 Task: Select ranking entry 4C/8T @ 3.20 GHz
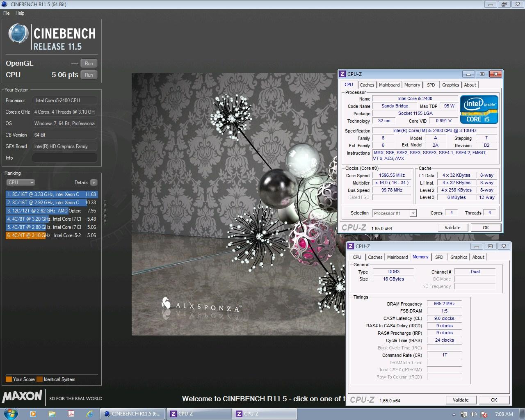coord(52,219)
